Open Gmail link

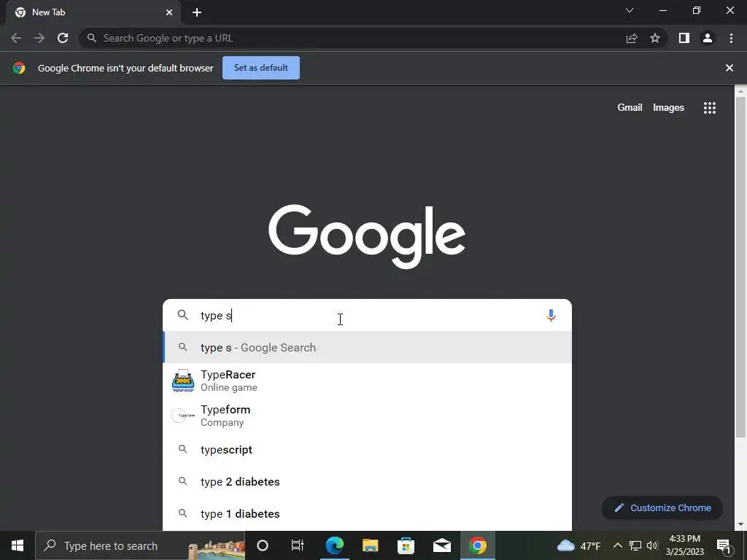[630, 108]
